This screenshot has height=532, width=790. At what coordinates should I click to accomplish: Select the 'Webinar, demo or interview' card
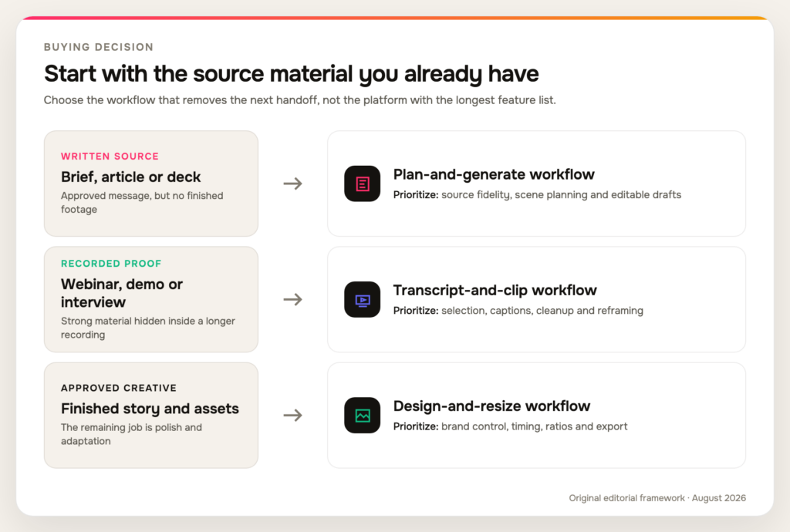click(x=151, y=299)
